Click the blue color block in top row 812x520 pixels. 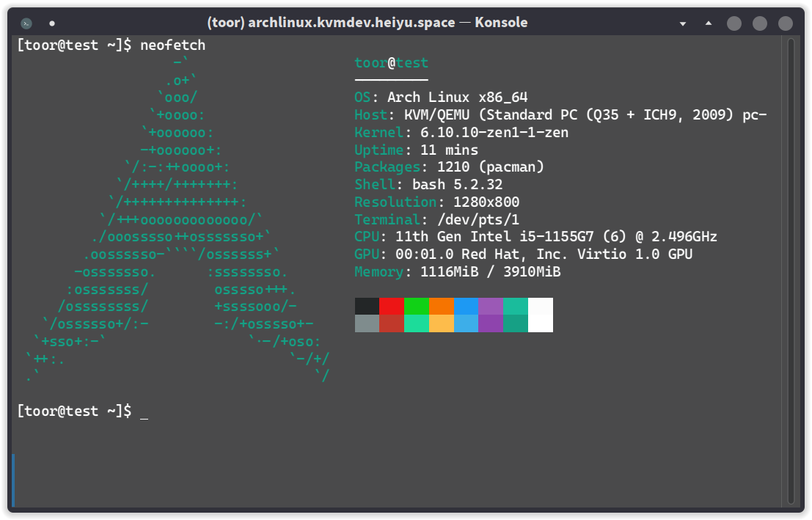click(467, 306)
